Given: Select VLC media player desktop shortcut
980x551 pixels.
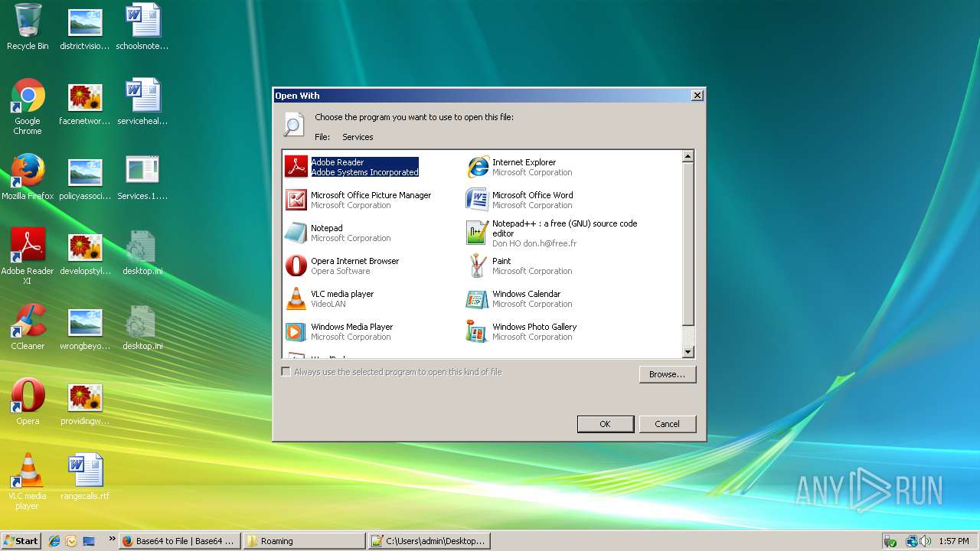Looking at the screenshot, I should [28, 481].
